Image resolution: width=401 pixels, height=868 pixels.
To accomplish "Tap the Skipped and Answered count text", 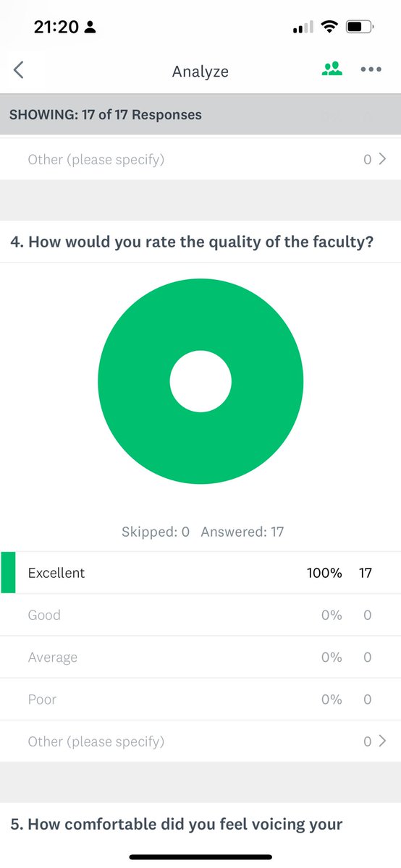I will pos(203,532).
